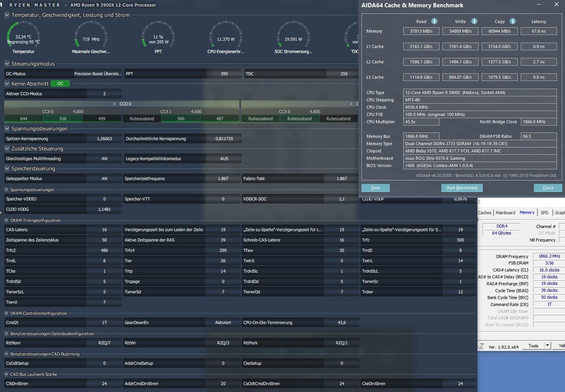Click the Spitzen-Kernspannung value 1,26663
The height and width of the screenshot is (392, 565).
tap(104, 139)
